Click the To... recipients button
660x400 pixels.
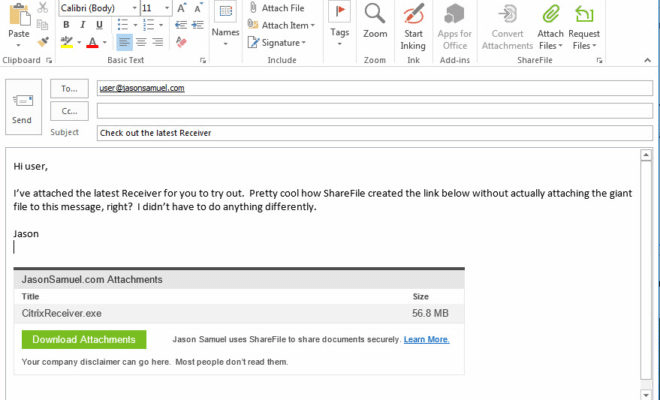69,88
